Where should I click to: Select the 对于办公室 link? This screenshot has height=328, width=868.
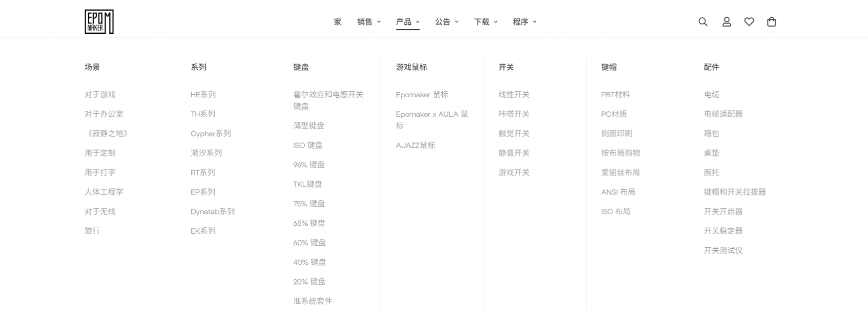pyautogui.click(x=104, y=114)
